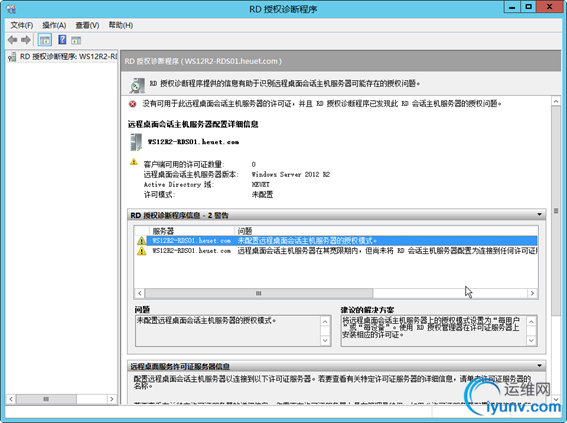Click the 远程桌面会话主机服务器配置详细信息 heading
This screenshot has width=567, height=423.
coord(193,124)
